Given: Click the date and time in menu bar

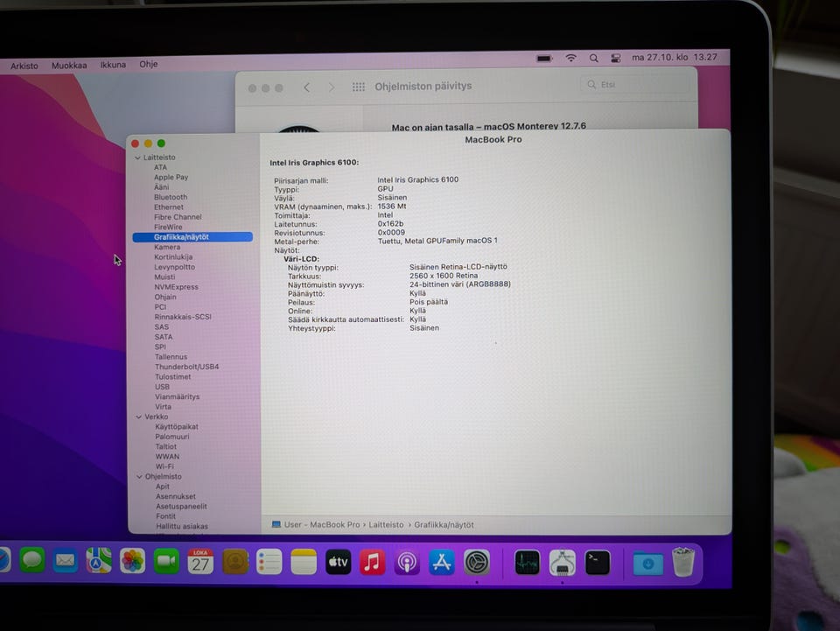Looking at the screenshot, I should 675,57.
